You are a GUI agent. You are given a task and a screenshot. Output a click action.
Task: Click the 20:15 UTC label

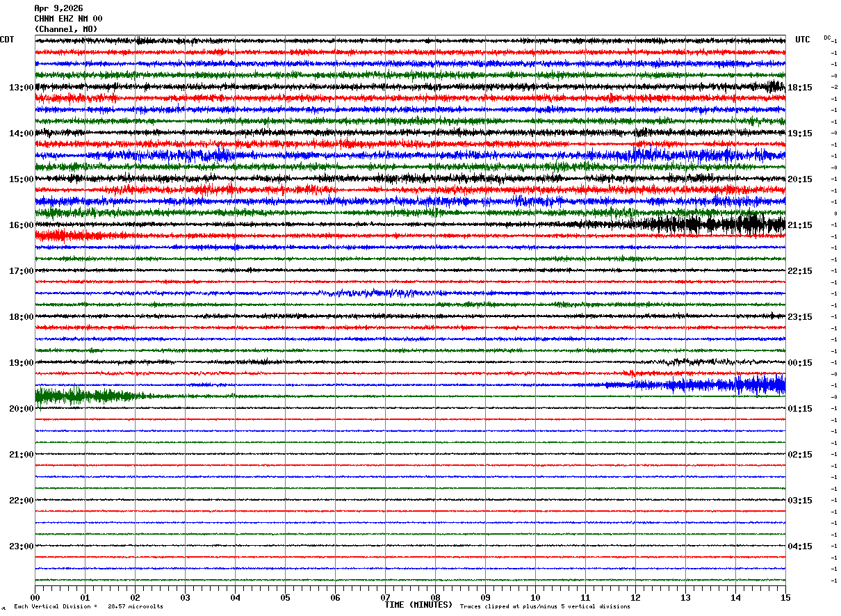coord(801,179)
